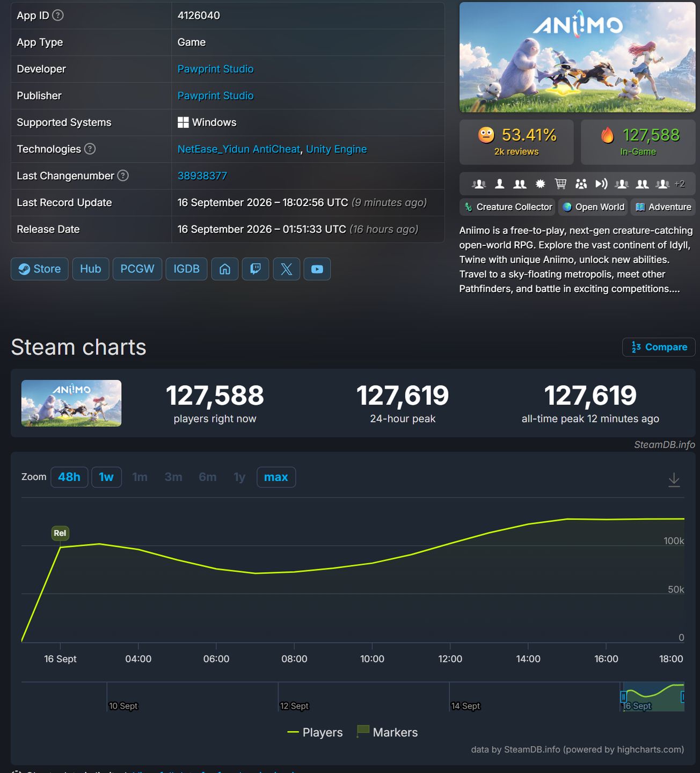Click the shopping cart in-app purchases icon

pos(561,184)
